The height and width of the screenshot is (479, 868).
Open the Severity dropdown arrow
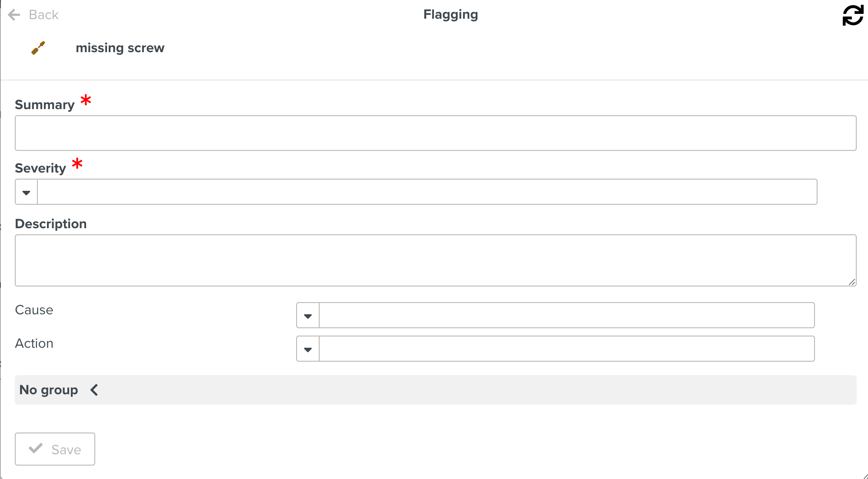[27, 192]
